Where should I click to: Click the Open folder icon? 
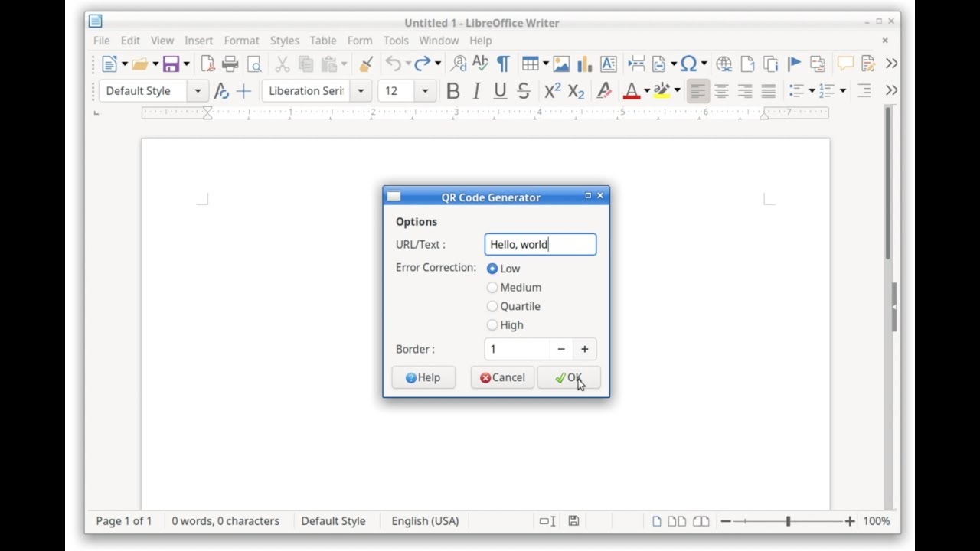[139, 64]
